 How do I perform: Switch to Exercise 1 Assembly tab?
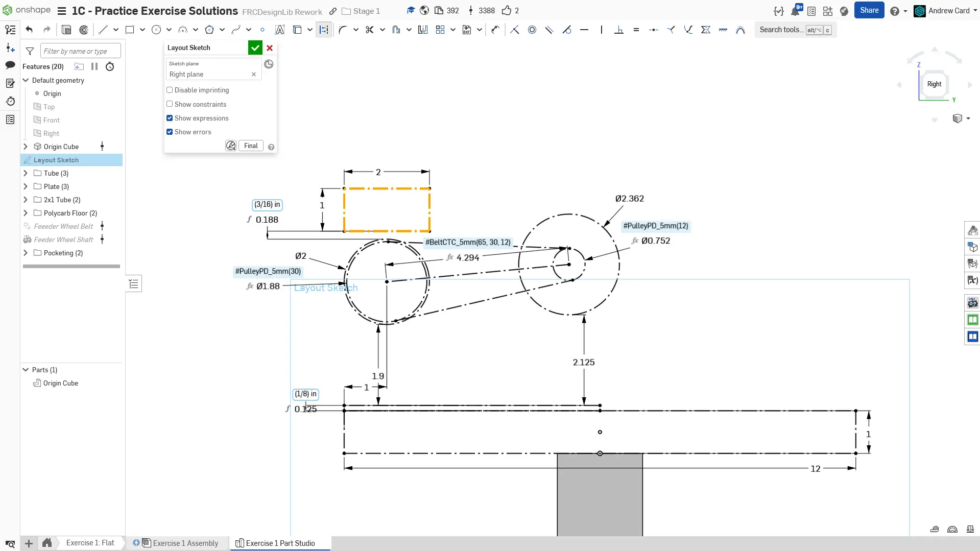(x=185, y=543)
